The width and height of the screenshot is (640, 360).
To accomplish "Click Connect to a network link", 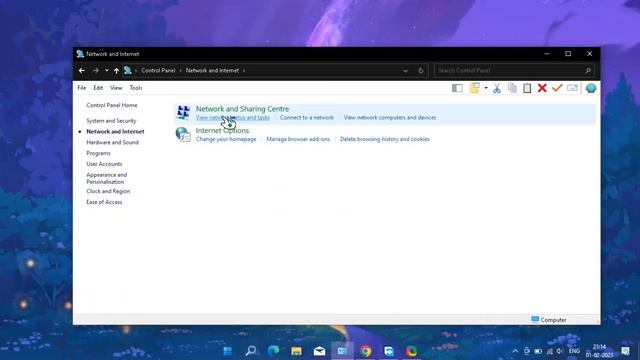I will pos(307,118).
